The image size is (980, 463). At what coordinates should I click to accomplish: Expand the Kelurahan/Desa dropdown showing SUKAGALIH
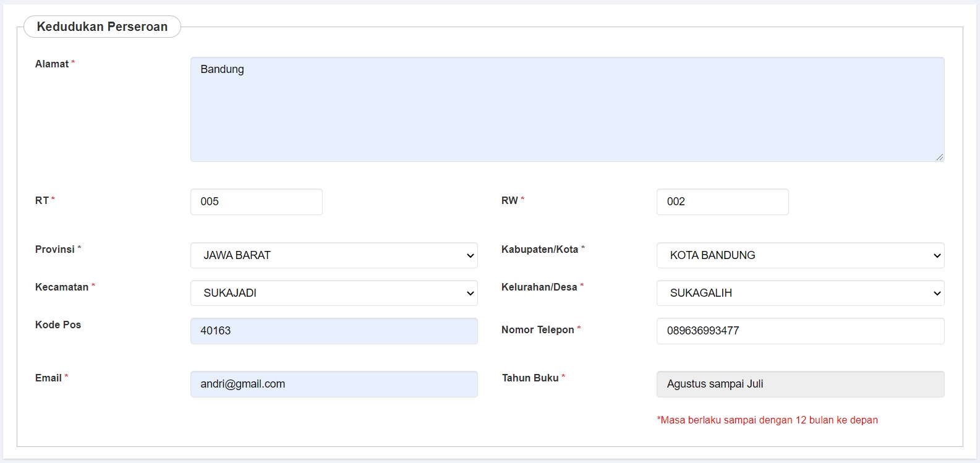tap(800, 293)
